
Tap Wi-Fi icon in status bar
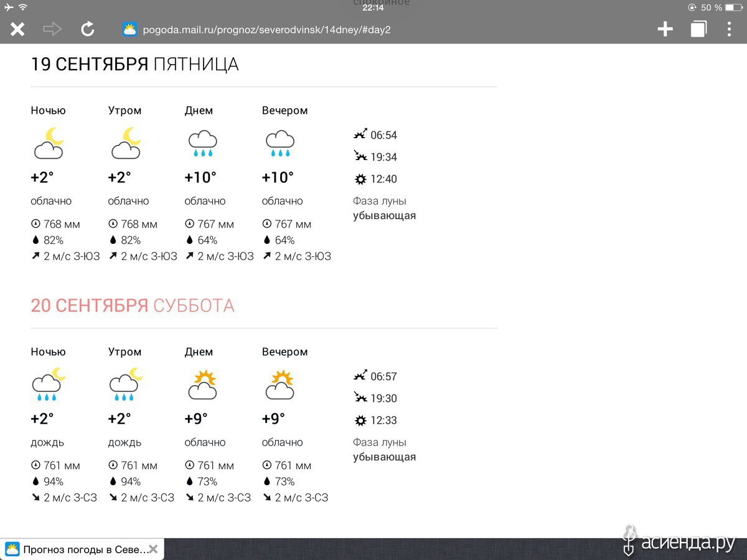tap(23, 7)
